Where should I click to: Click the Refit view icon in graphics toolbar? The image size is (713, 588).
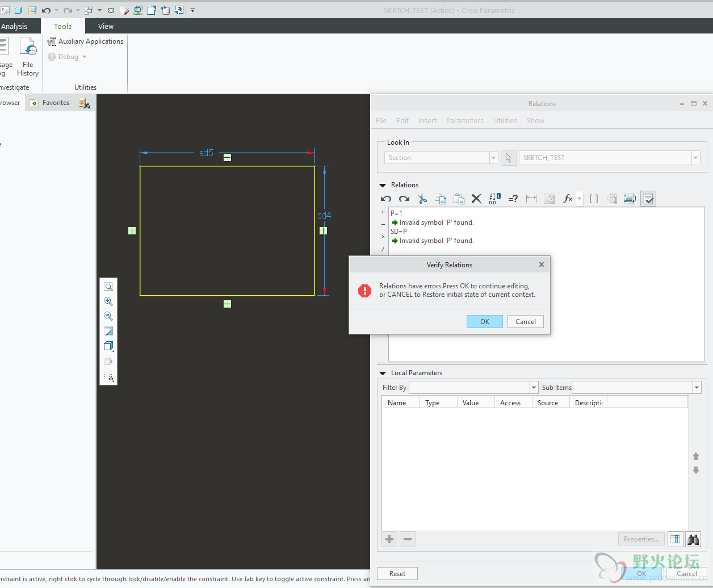[x=108, y=287]
